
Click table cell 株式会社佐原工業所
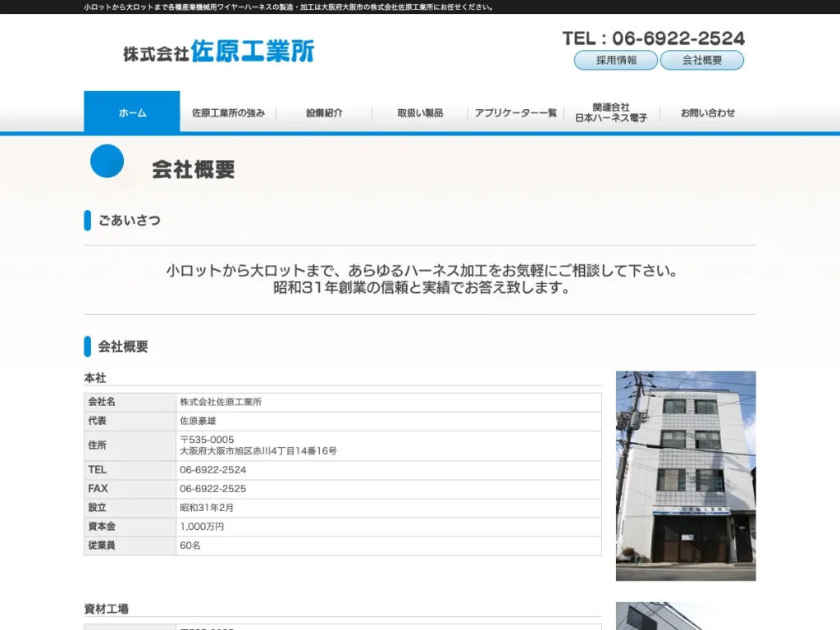click(221, 402)
